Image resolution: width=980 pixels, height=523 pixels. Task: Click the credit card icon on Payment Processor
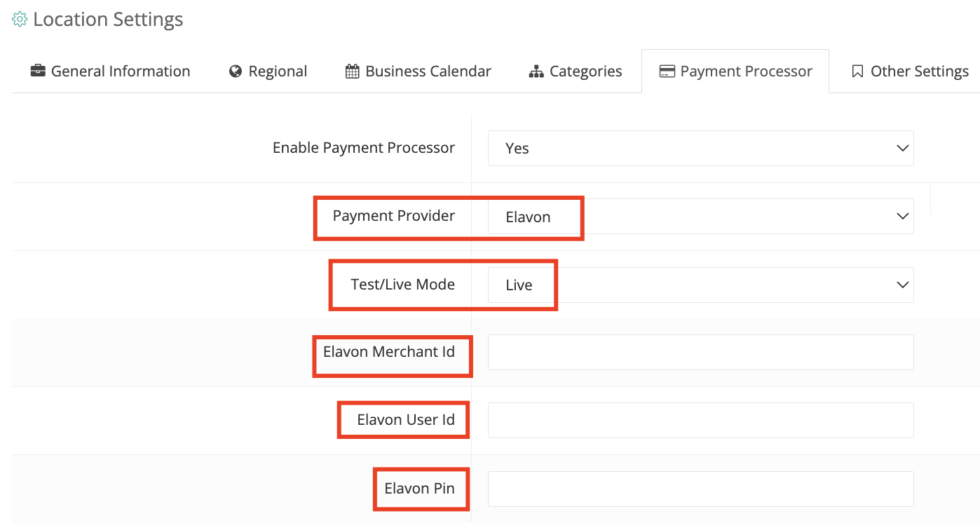pyautogui.click(x=667, y=72)
